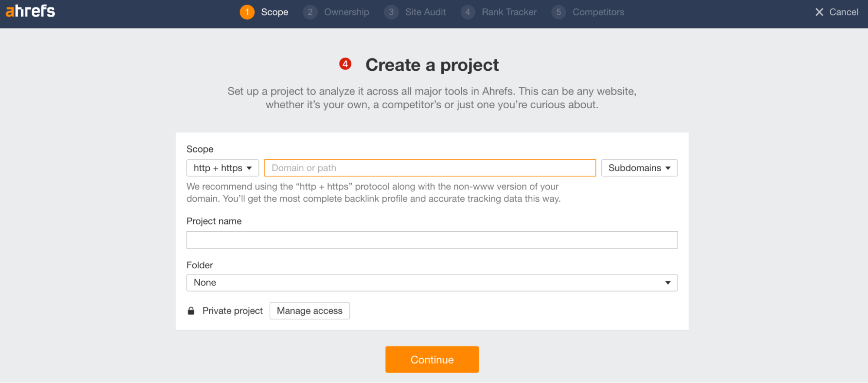Expand the Subdomains mode dropdown
This screenshot has width=868, height=383.
pos(639,168)
